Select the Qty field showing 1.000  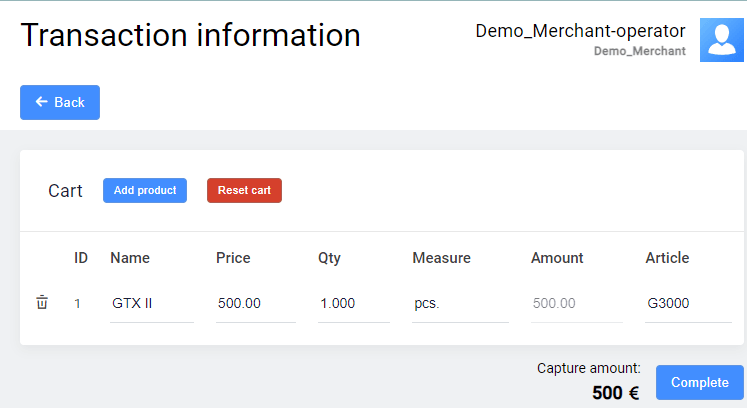point(353,303)
